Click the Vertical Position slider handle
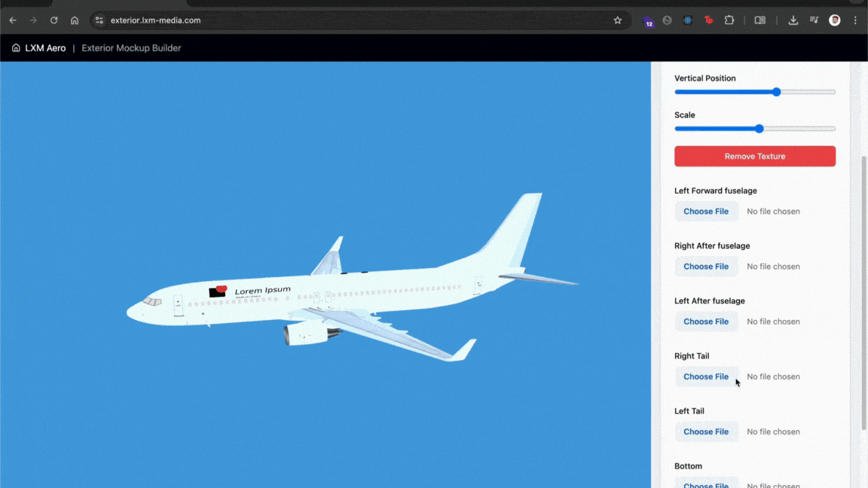This screenshot has width=868, height=488. pos(776,92)
